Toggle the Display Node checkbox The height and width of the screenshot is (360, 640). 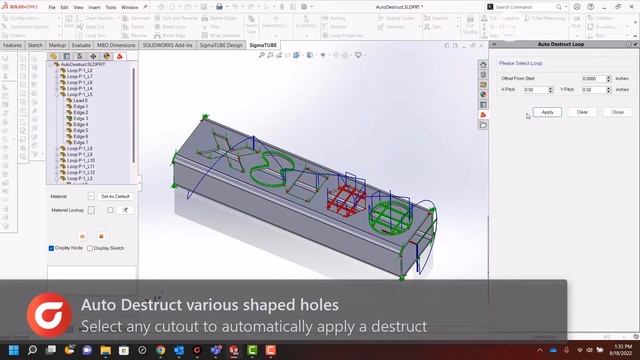tap(51, 248)
